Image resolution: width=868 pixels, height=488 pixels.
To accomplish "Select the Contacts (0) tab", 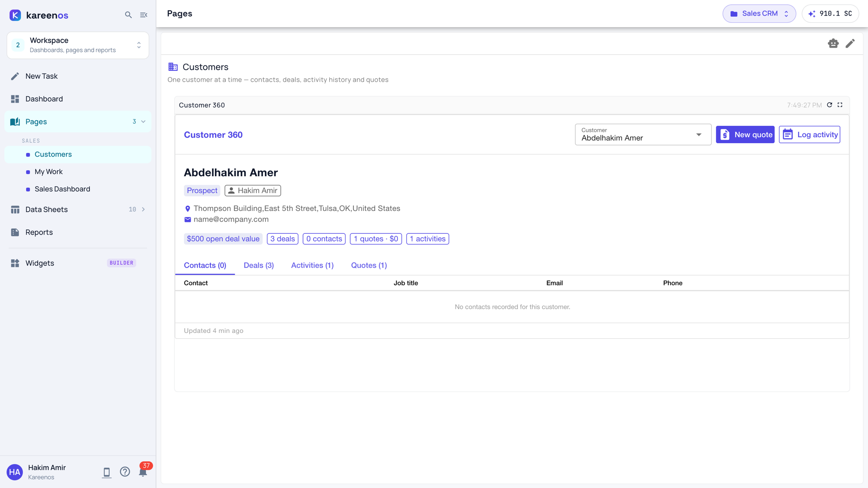I will (205, 265).
